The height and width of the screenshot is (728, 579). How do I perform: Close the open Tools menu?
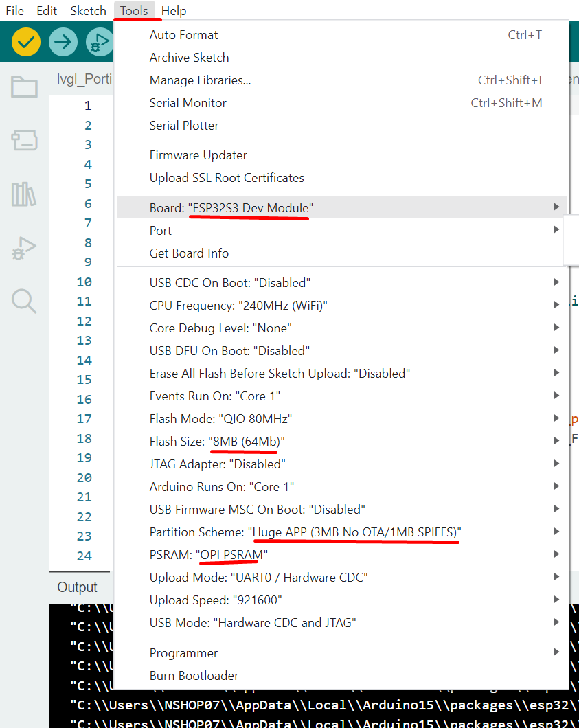click(134, 11)
